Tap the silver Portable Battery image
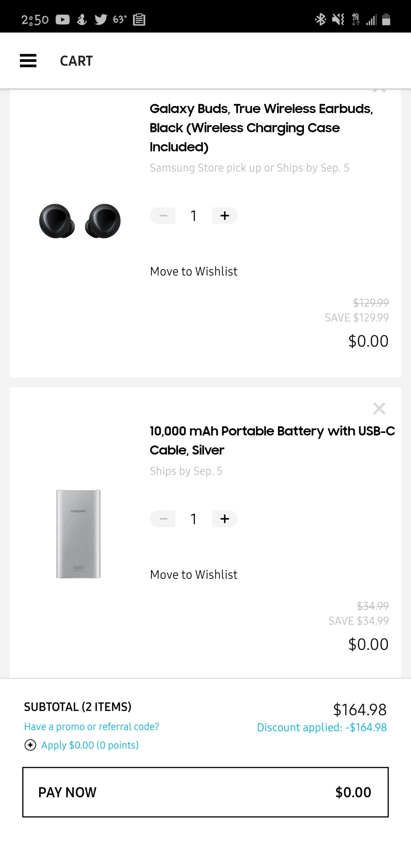The width and height of the screenshot is (411, 868). [x=78, y=534]
